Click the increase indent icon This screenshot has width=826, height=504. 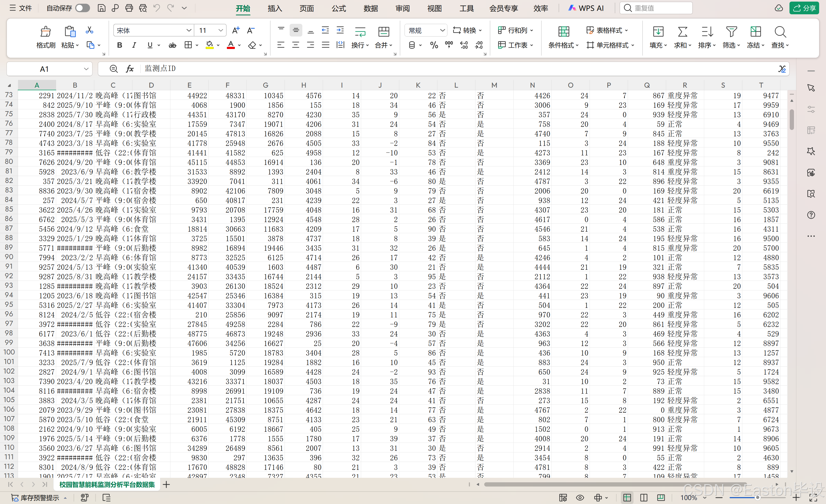click(x=340, y=30)
